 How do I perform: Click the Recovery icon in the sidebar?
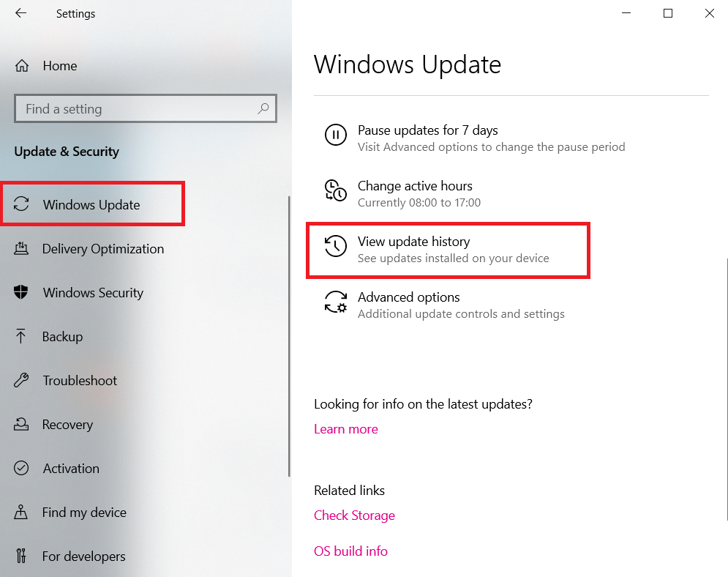tap(22, 424)
